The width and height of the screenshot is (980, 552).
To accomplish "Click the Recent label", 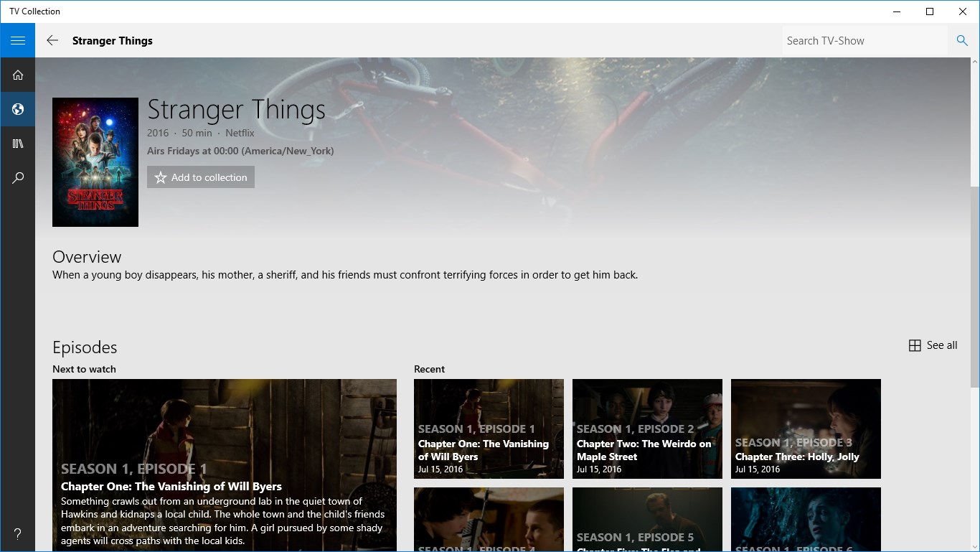I will [x=429, y=369].
